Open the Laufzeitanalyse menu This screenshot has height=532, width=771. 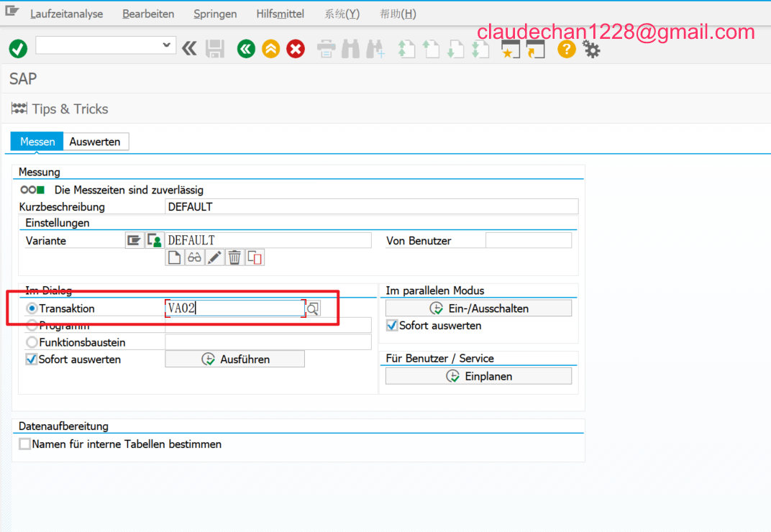(66, 14)
